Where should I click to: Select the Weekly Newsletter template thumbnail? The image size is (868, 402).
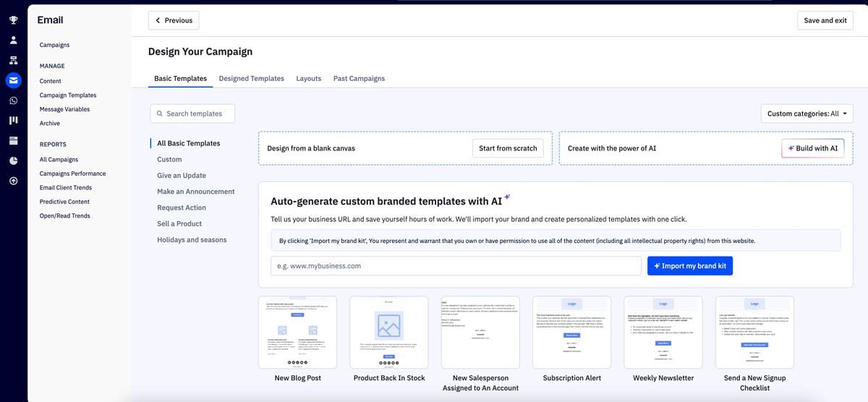[663, 333]
